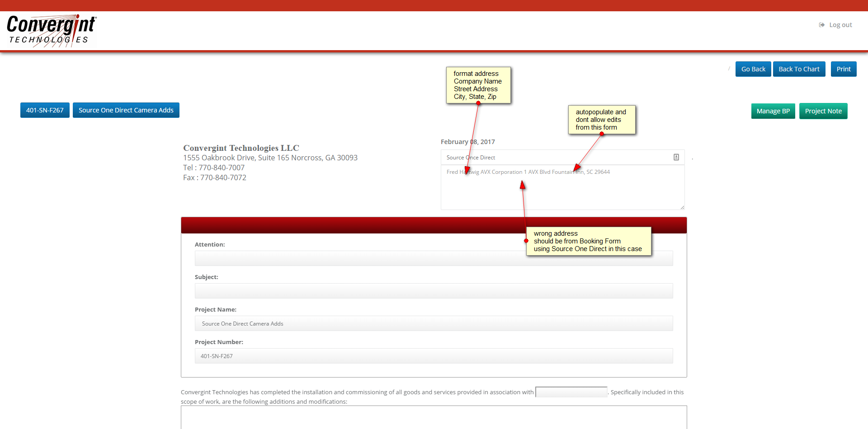
Task: Click the Project Number field
Action: click(434, 356)
